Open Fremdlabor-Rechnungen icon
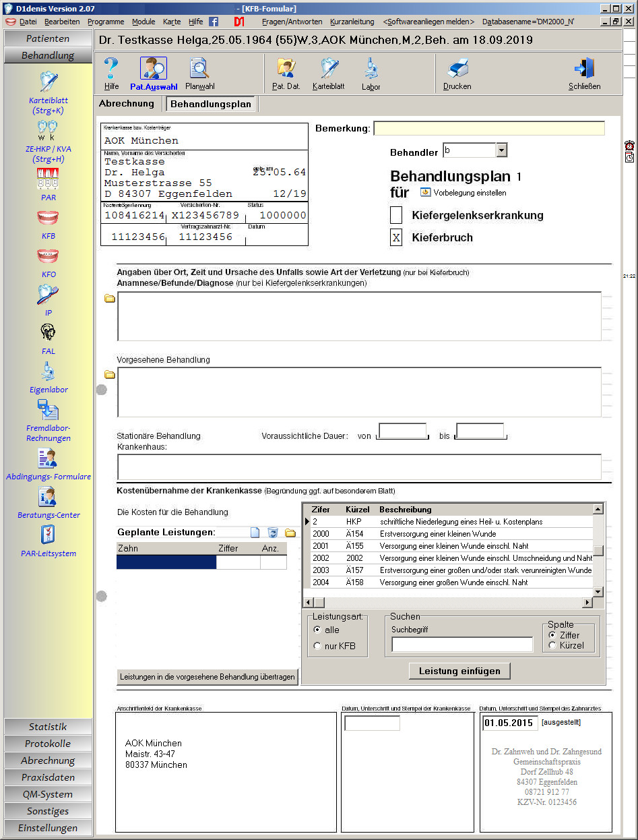 tap(48, 409)
